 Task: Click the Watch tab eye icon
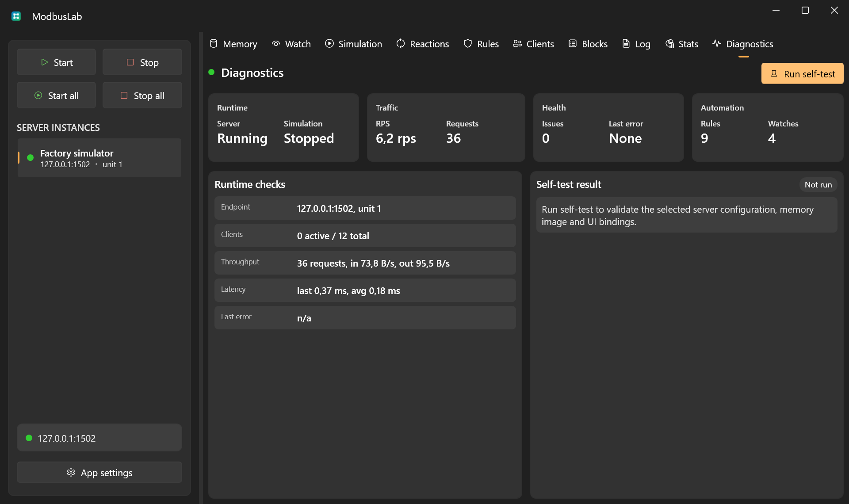click(276, 44)
